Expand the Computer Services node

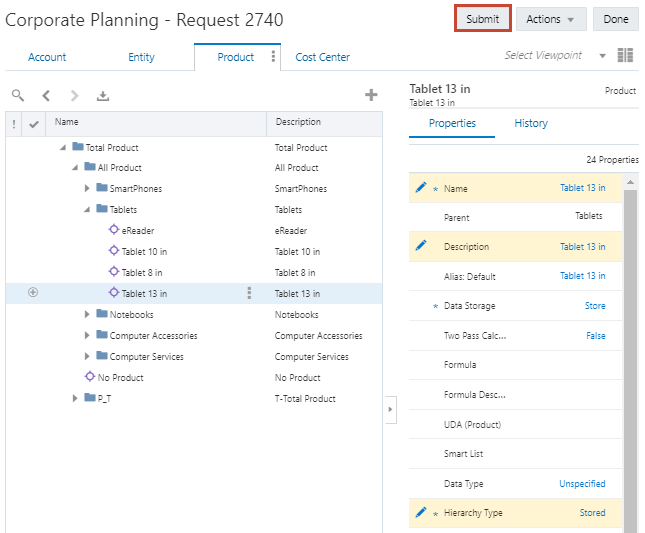coord(87,356)
